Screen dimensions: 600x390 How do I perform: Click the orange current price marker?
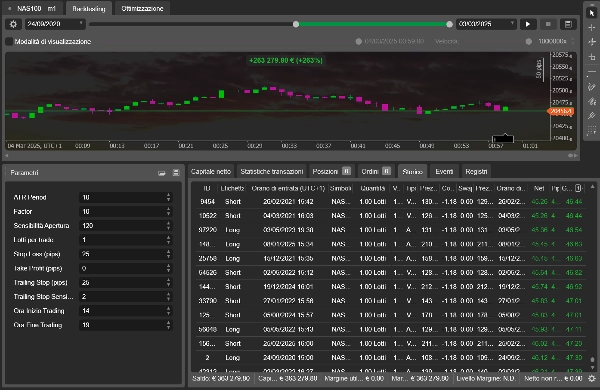pyautogui.click(x=561, y=111)
